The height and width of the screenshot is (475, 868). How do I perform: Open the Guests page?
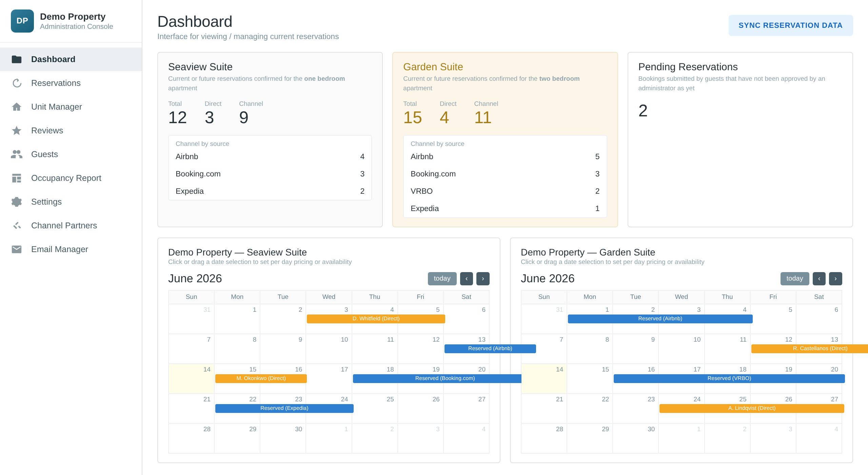[x=71, y=154]
